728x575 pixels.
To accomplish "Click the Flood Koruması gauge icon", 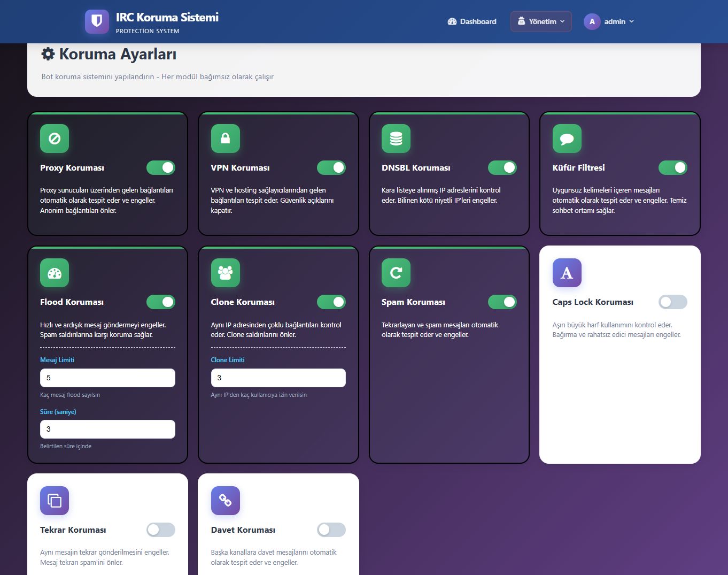I will 55,273.
